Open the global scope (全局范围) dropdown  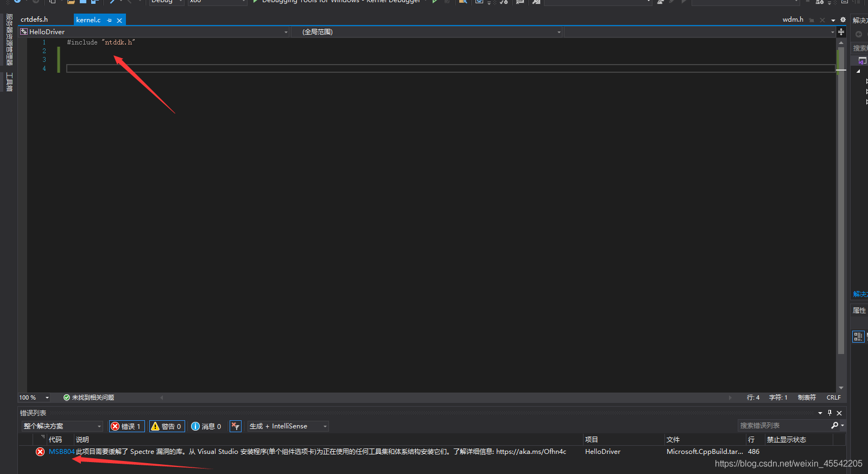[427, 32]
